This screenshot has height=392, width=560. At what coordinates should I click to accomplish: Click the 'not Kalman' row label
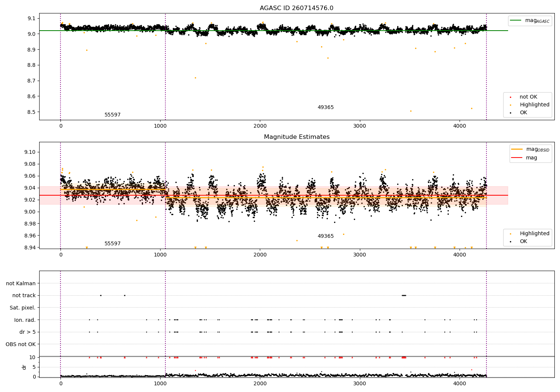pos(21,284)
